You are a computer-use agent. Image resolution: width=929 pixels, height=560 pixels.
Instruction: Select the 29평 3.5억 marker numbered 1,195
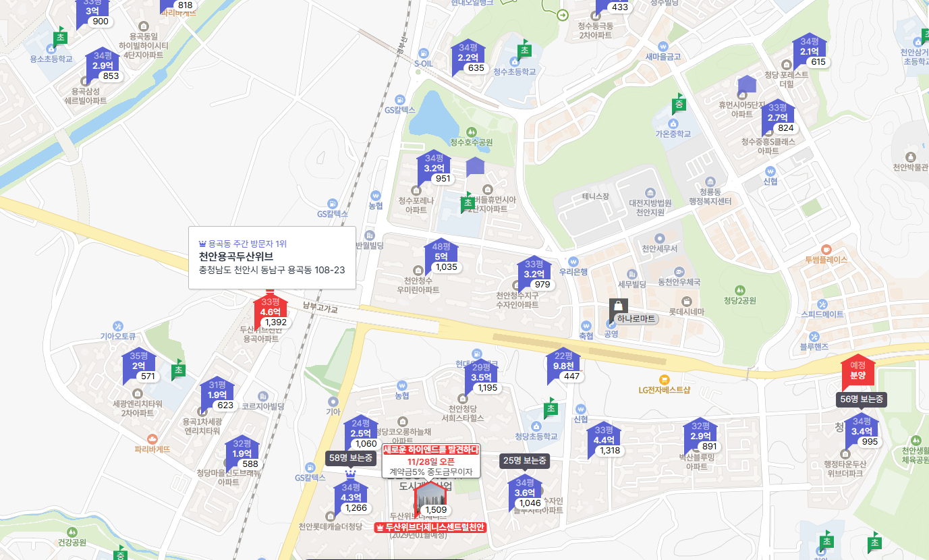coord(481,378)
